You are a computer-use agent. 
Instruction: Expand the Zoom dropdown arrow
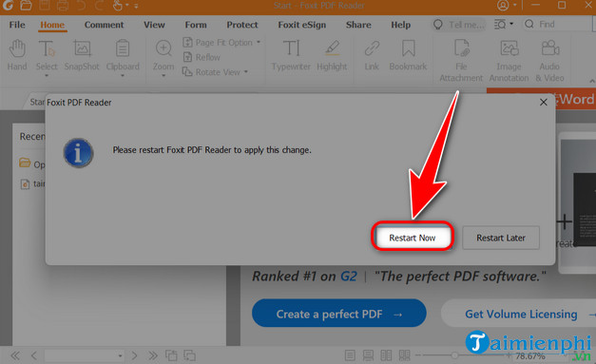[163, 76]
